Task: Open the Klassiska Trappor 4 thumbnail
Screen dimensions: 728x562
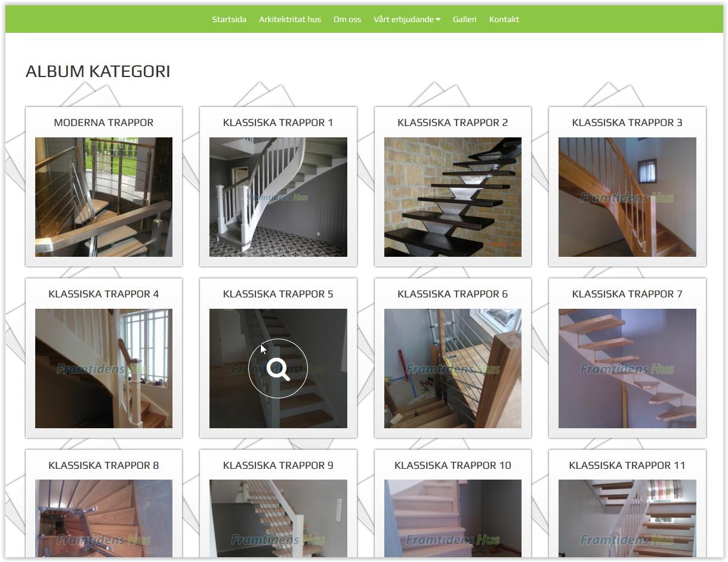Action: [104, 368]
